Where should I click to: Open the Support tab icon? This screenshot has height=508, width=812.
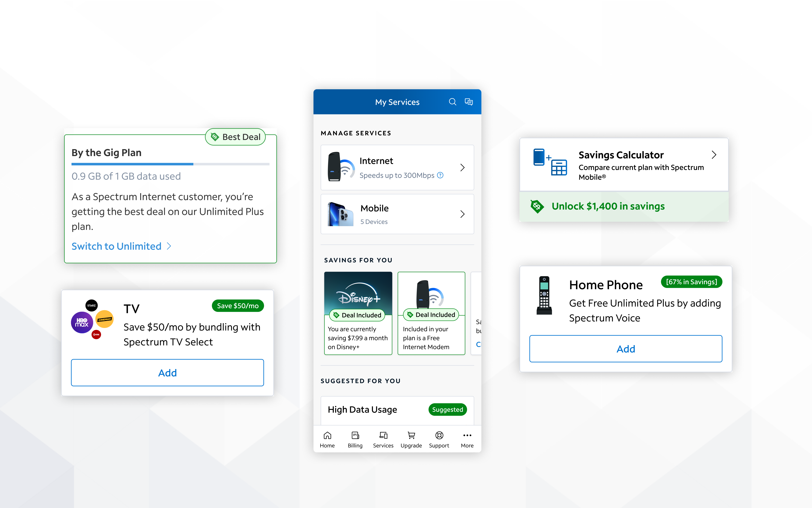pos(439,435)
